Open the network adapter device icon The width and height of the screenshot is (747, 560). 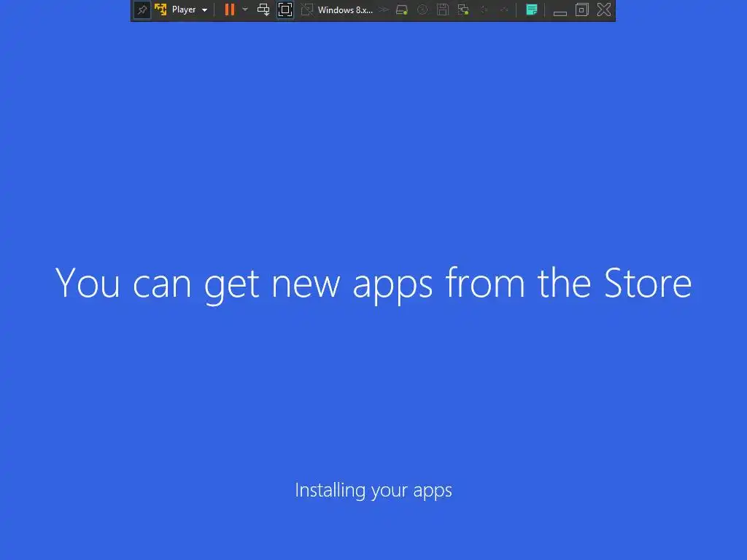tap(463, 10)
